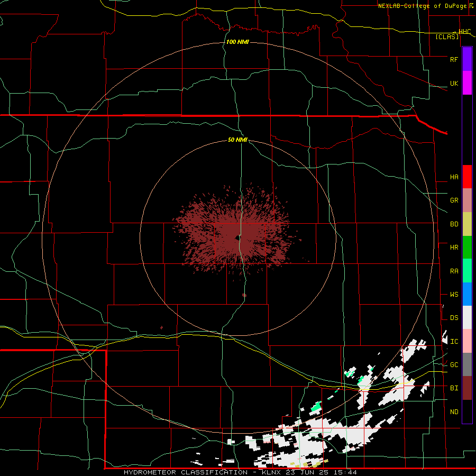
Task: Click the 23 JUN 25 date text
Action: point(309,472)
